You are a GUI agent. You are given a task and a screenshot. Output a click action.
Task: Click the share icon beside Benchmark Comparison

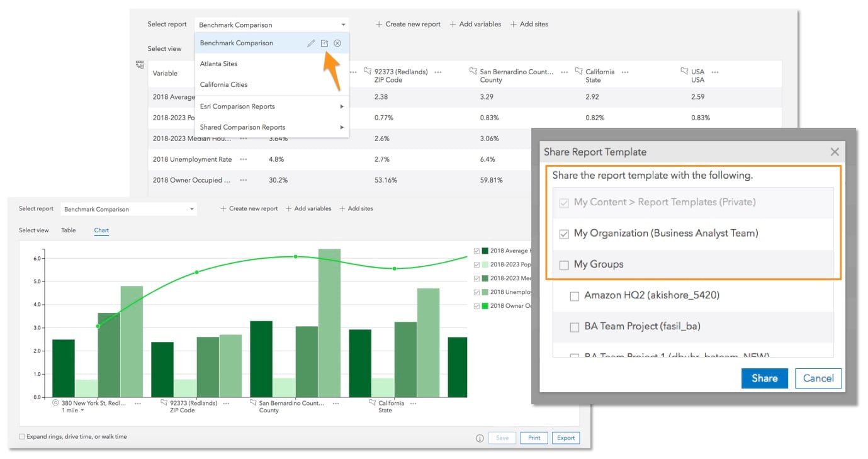(324, 43)
